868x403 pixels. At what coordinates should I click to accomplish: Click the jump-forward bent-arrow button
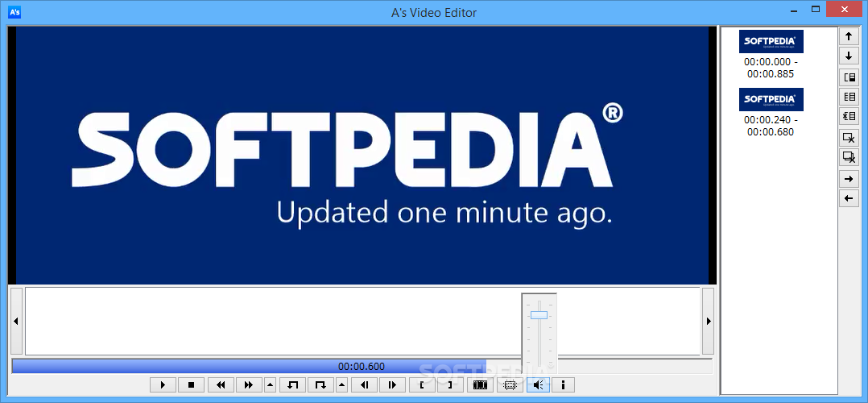[321, 384]
